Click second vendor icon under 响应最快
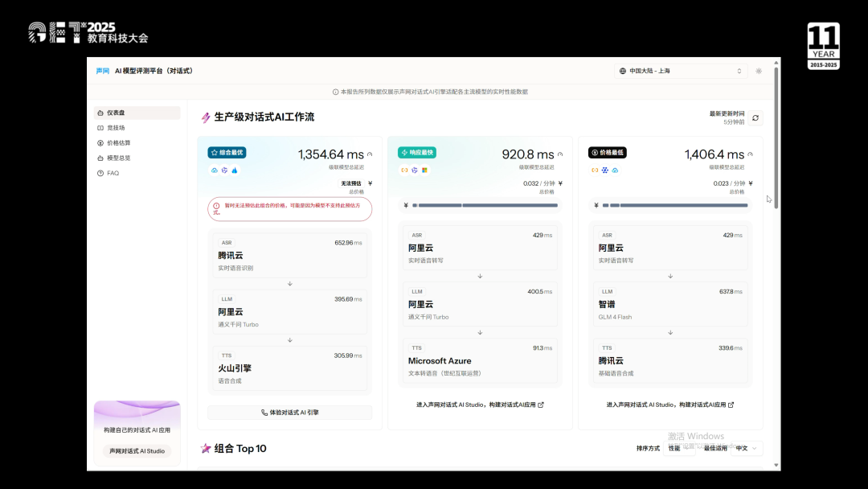Image resolution: width=868 pixels, height=489 pixels. tap(415, 170)
